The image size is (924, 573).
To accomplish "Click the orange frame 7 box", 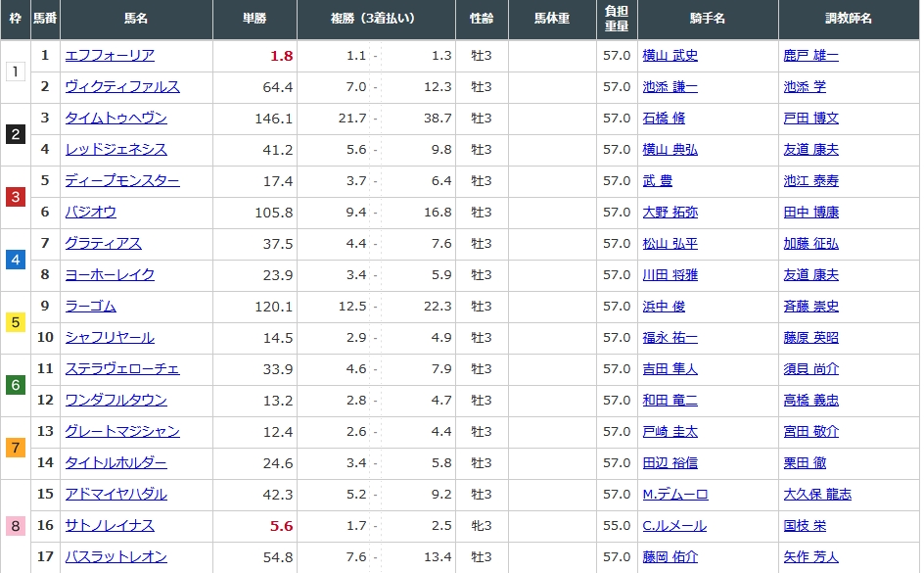I will click(x=15, y=448).
